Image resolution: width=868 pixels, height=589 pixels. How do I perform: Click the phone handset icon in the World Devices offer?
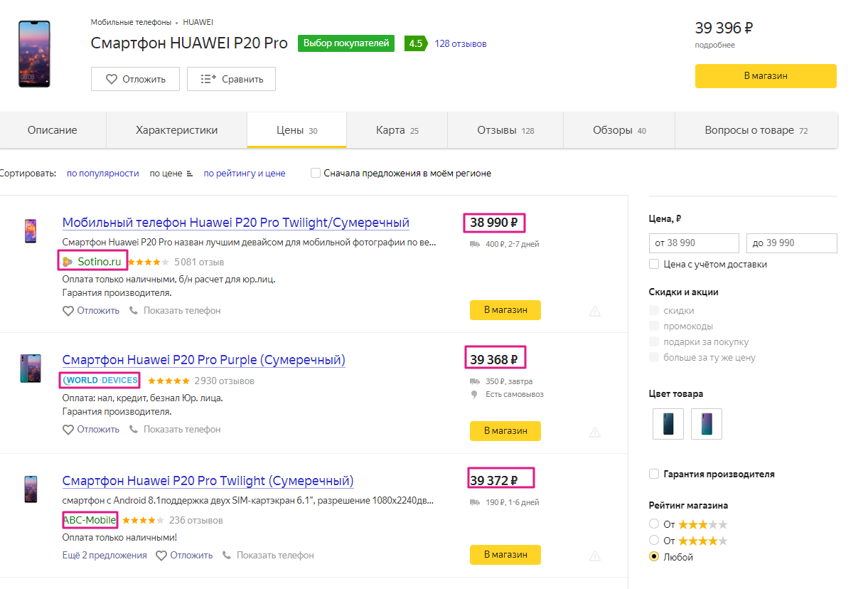click(134, 430)
